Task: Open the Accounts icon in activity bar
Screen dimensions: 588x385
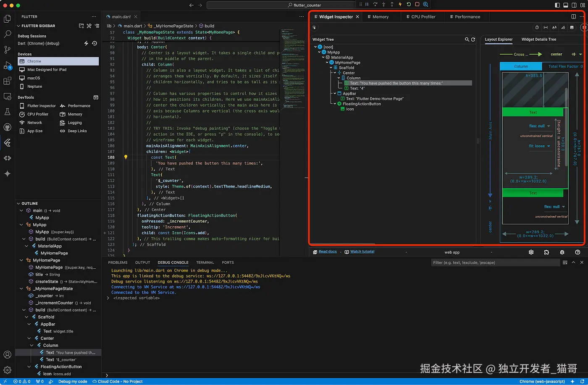Action: point(7,355)
